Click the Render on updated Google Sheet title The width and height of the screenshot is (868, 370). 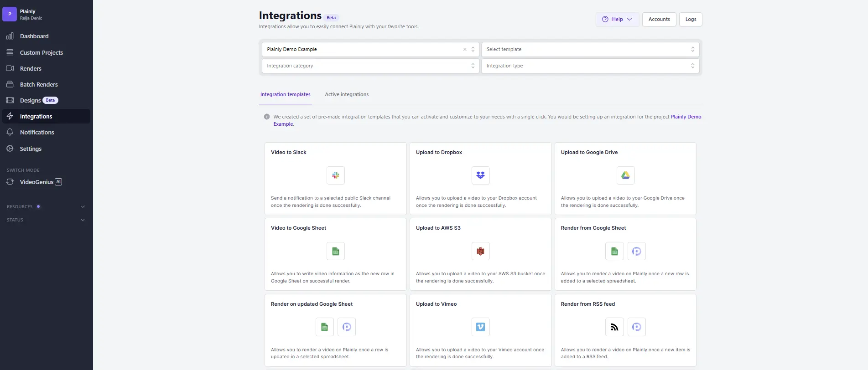click(312, 304)
